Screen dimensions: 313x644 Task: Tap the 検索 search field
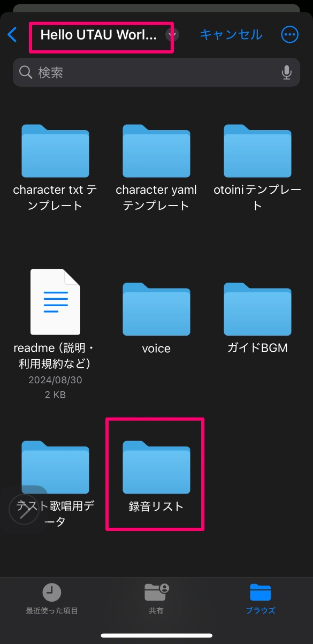pyautogui.click(x=156, y=72)
